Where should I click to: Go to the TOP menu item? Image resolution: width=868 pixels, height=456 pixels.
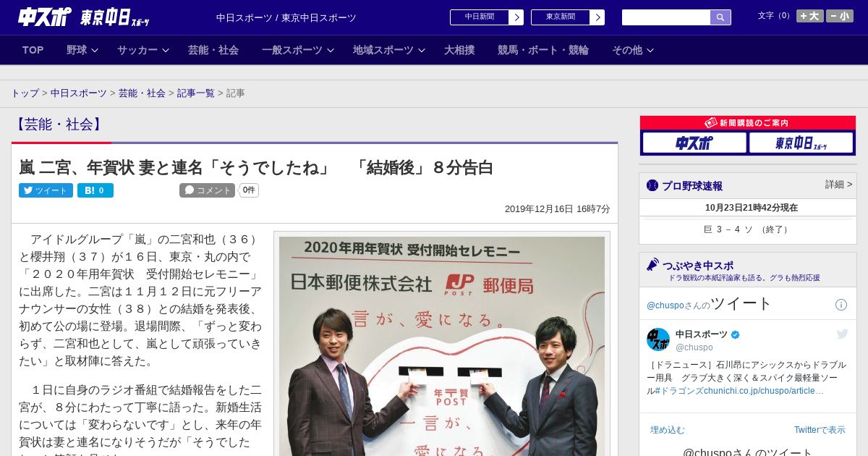pos(33,50)
